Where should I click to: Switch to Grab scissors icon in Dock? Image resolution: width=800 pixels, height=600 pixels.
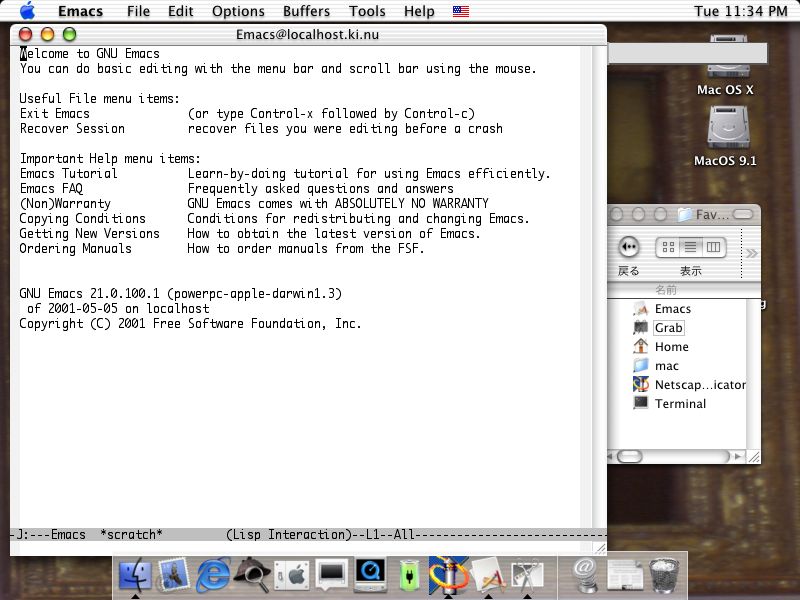(x=528, y=576)
